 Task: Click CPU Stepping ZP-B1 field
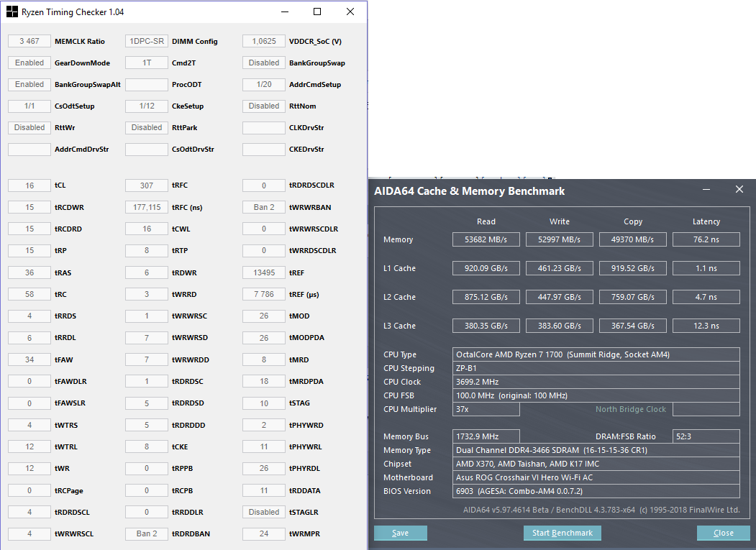point(596,368)
